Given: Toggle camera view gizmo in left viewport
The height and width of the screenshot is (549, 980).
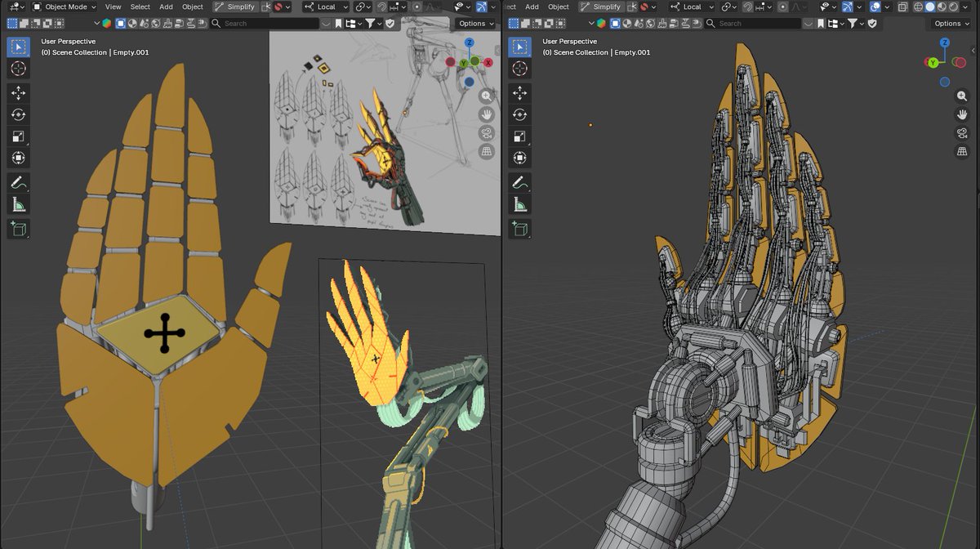Looking at the screenshot, I should [486, 133].
